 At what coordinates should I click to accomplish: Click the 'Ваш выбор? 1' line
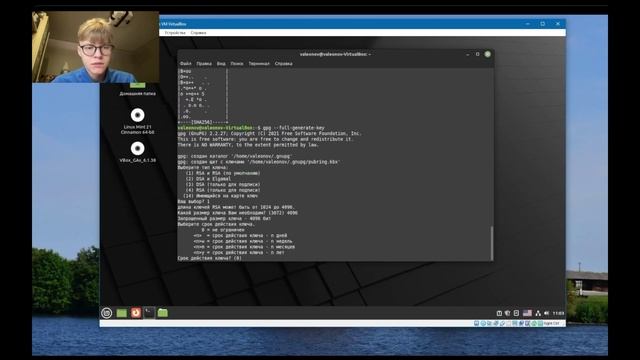[193, 202]
